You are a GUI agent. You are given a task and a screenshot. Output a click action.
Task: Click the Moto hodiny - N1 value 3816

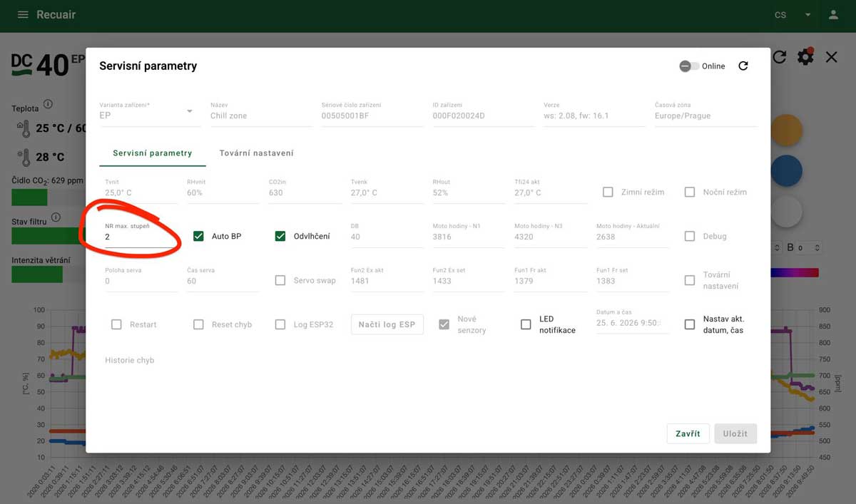pyautogui.click(x=442, y=237)
